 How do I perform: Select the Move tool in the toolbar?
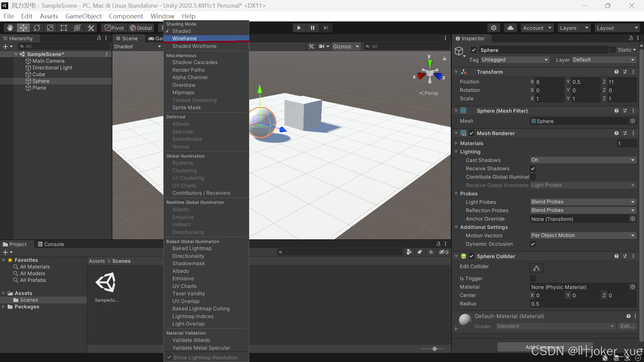(23, 28)
